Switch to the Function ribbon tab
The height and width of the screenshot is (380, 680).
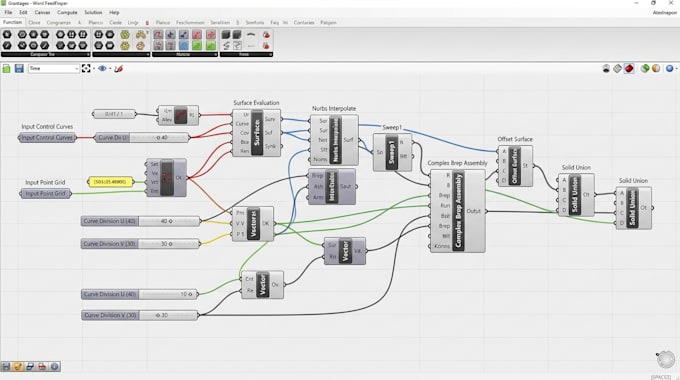coord(12,22)
